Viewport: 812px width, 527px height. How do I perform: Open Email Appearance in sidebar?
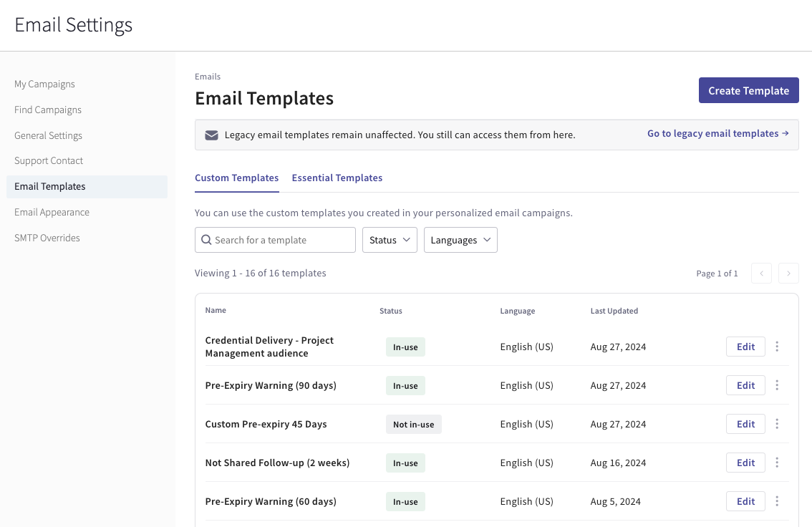52,212
